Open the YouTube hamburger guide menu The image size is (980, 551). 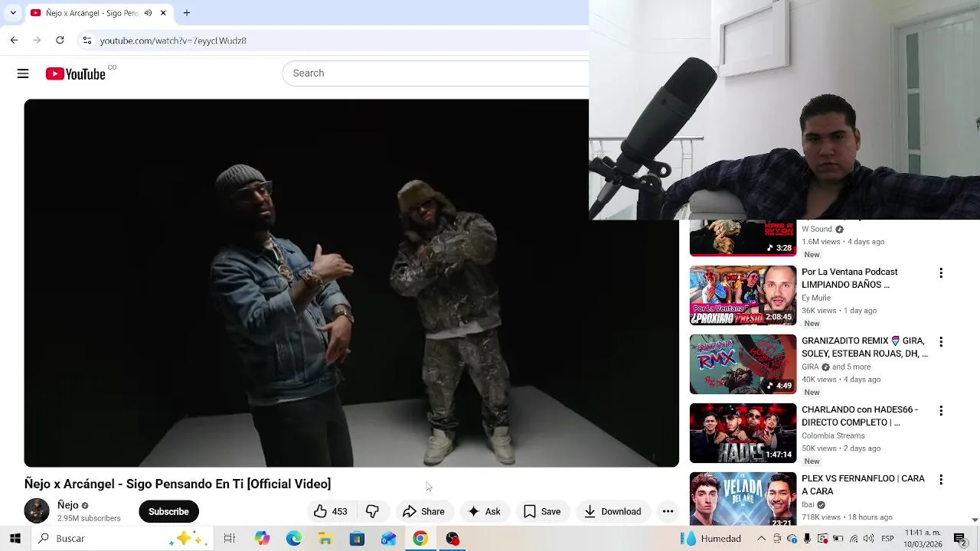23,73
